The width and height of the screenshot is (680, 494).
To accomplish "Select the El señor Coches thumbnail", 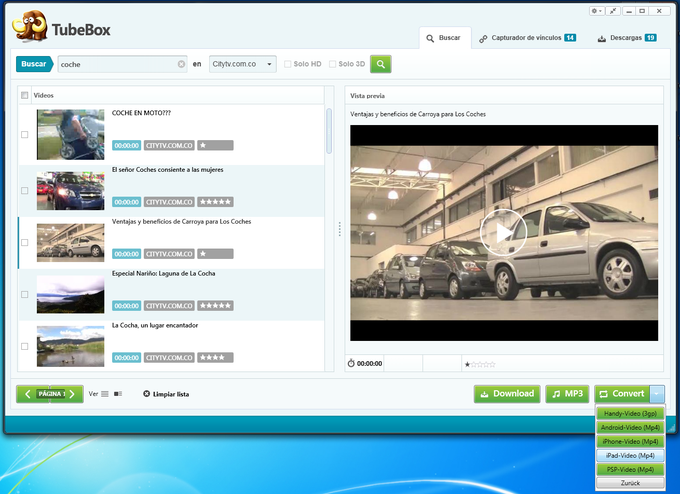I will [x=71, y=191].
